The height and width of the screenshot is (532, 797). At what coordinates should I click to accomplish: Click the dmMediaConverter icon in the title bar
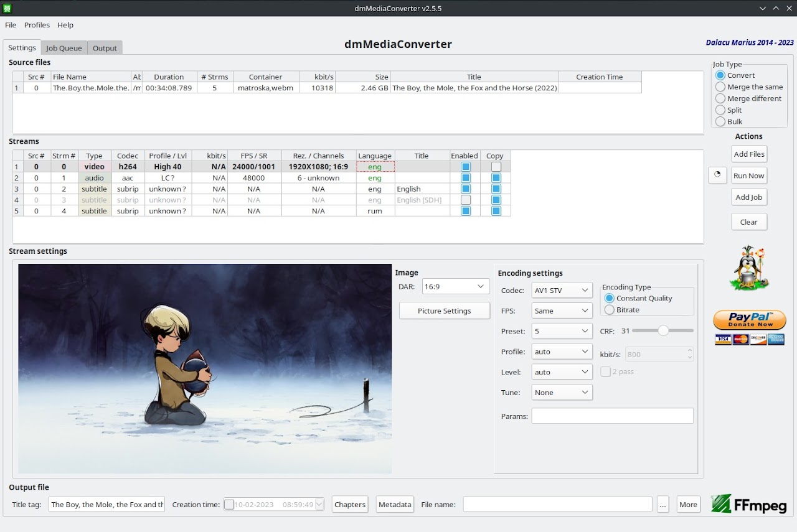coord(7,8)
